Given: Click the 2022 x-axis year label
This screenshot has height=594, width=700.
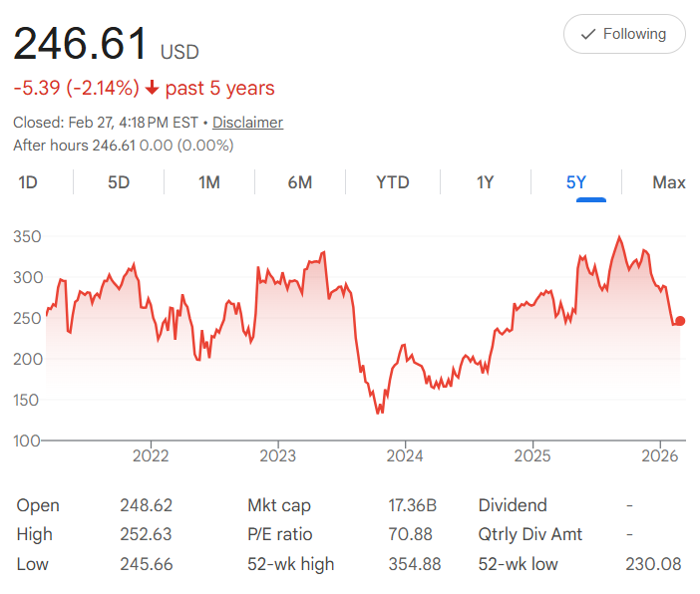Looking at the screenshot, I should (151, 456).
